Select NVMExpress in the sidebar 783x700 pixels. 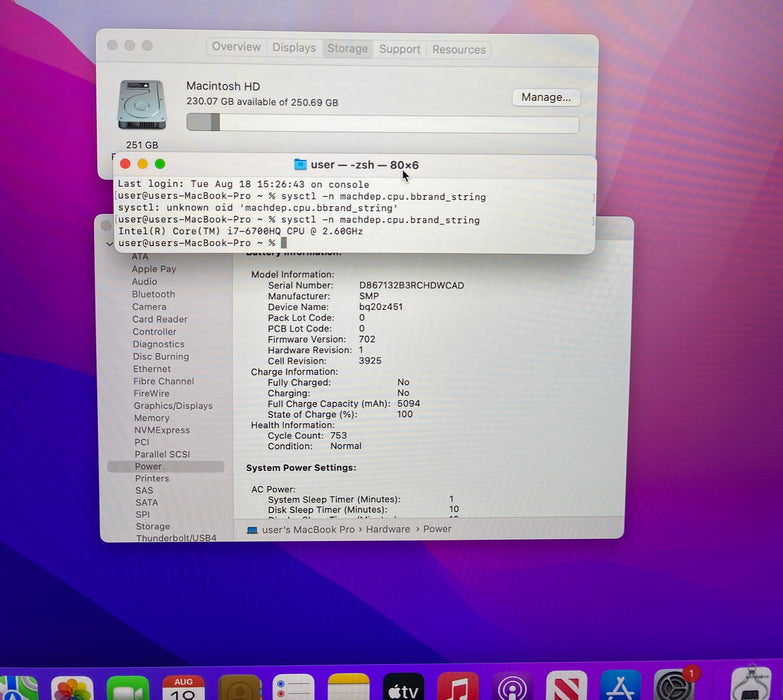coord(162,430)
